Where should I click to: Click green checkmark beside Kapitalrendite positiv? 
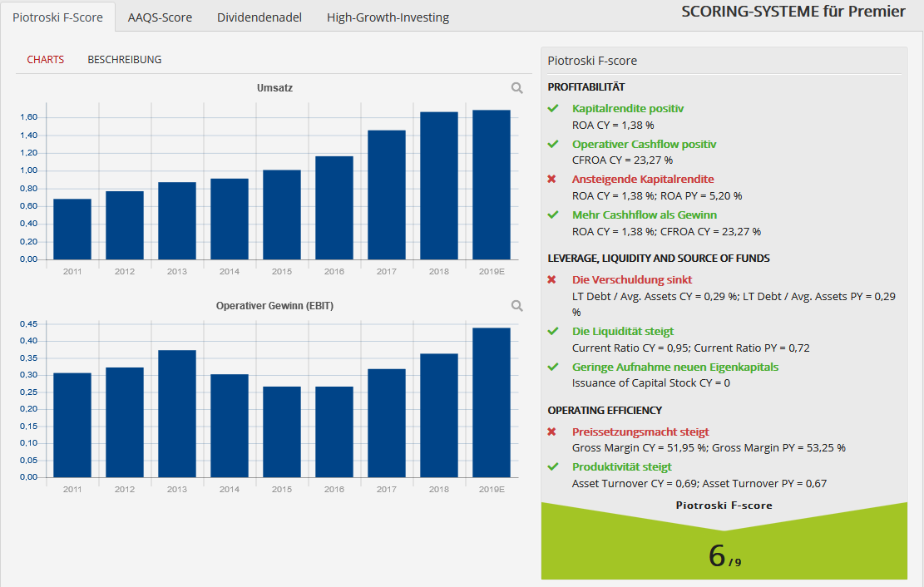pos(553,108)
